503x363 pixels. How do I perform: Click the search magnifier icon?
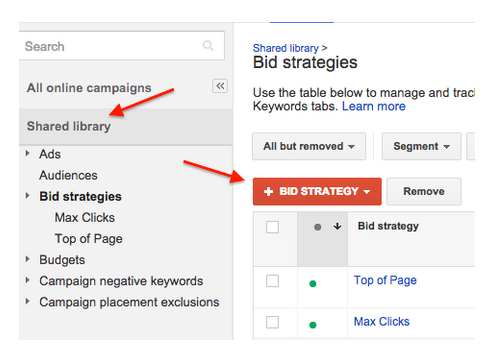(x=208, y=46)
